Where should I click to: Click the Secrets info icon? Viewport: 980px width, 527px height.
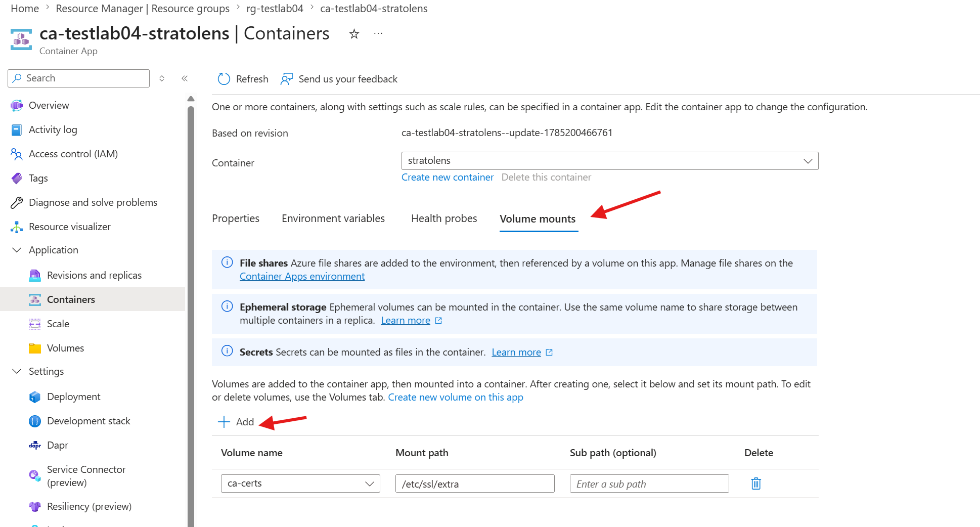tap(227, 350)
